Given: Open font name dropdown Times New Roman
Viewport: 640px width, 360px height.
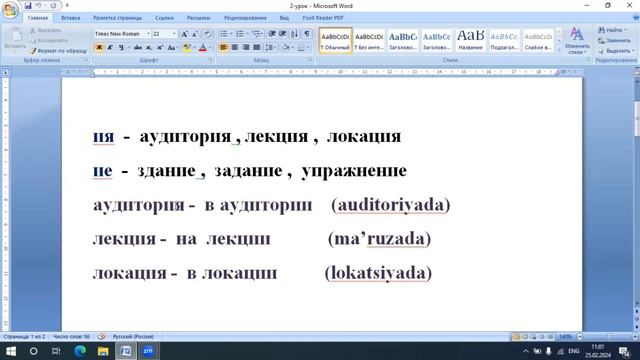Looking at the screenshot, I should click(x=149, y=34).
